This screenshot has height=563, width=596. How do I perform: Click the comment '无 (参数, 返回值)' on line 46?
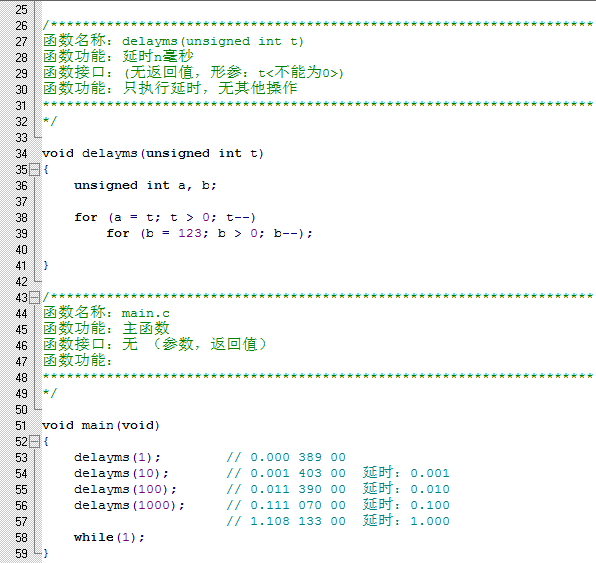(194, 345)
